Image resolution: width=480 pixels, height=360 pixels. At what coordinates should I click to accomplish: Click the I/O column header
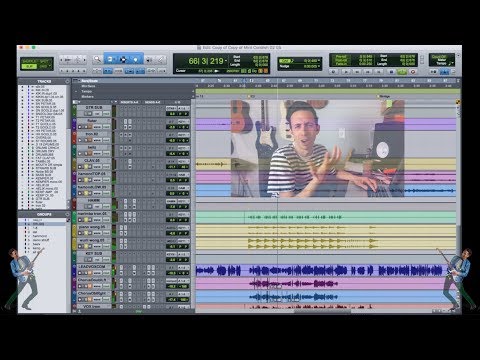coord(177,102)
